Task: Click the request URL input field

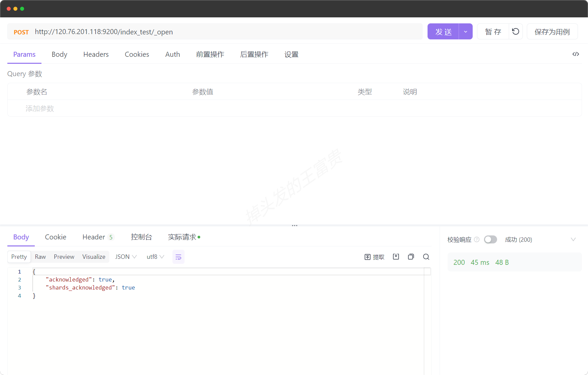Action: [227, 32]
